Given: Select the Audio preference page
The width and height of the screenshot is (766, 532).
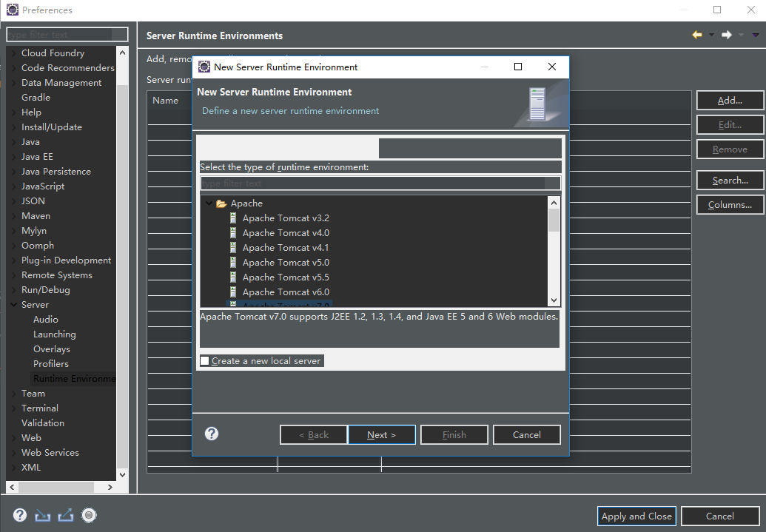Looking at the screenshot, I should (45, 320).
